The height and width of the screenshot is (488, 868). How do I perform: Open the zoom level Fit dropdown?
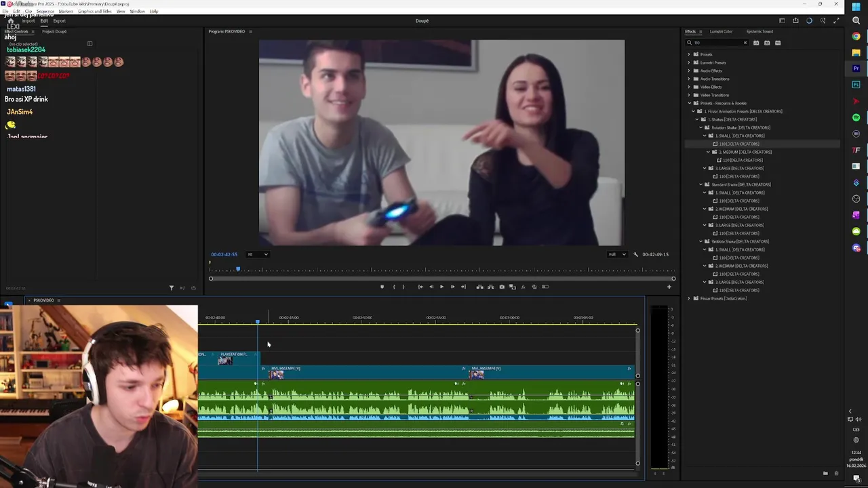pyautogui.click(x=258, y=254)
